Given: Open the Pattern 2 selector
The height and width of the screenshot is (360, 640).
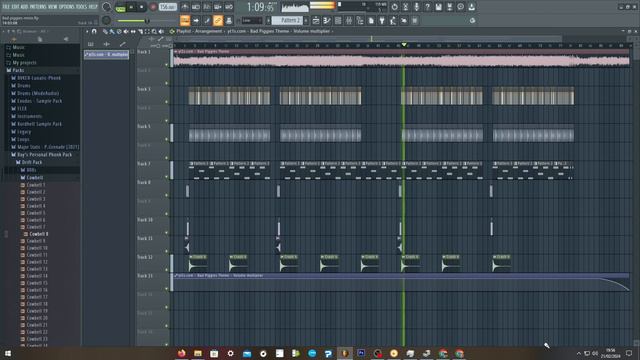Looking at the screenshot, I should point(287,20).
